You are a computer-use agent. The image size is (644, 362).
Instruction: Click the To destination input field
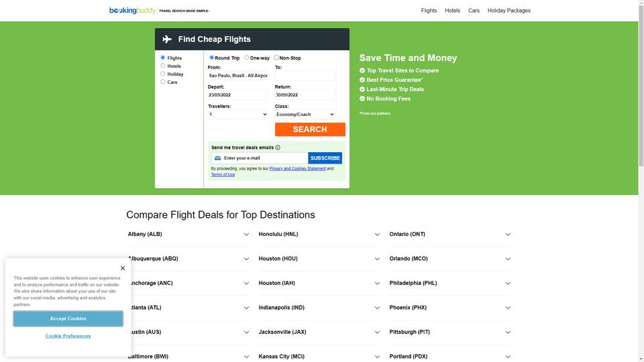tap(305, 76)
